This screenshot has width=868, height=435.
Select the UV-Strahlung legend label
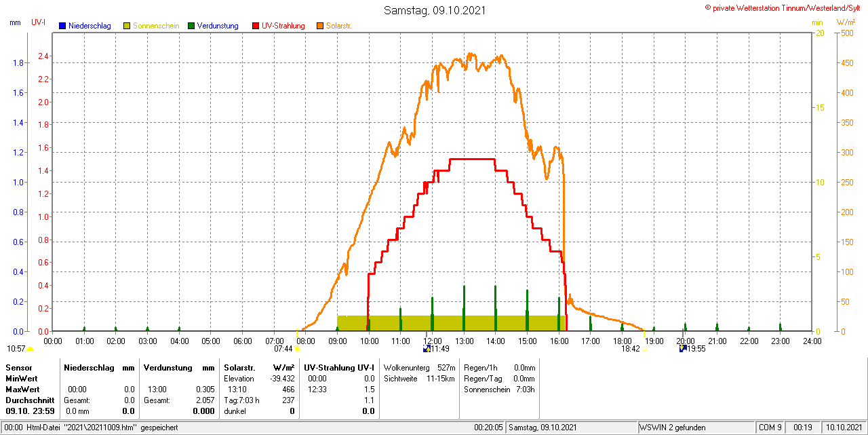pyautogui.click(x=284, y=26)
